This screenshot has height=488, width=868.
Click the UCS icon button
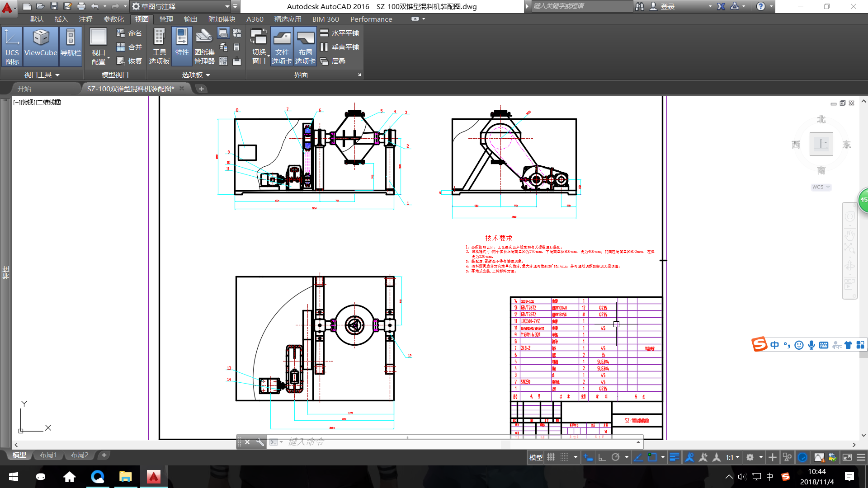(x=12, y=47)
